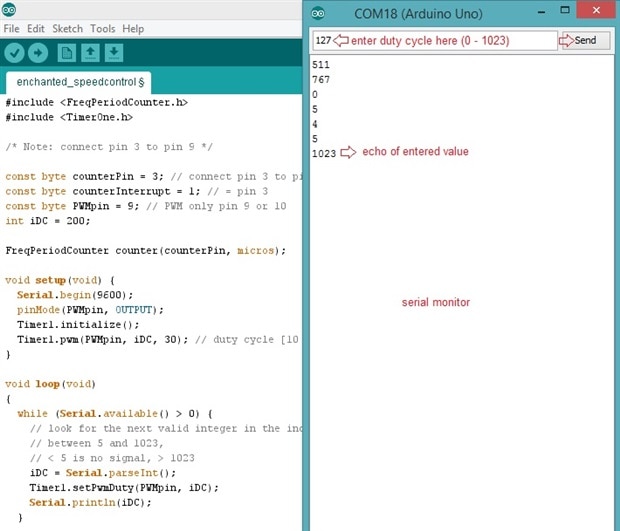Open the Help menu
Screen dimensions: 620x531
click(x=133, y=28)
